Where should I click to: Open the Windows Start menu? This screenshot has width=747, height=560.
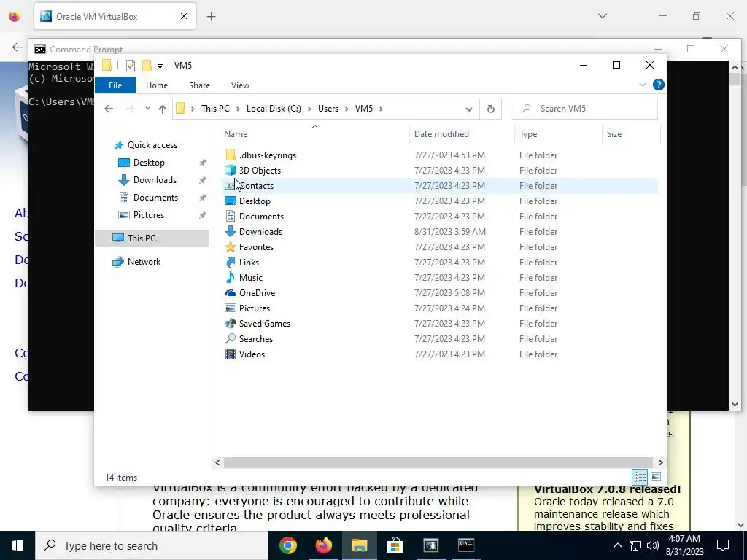tap(18, 545)
